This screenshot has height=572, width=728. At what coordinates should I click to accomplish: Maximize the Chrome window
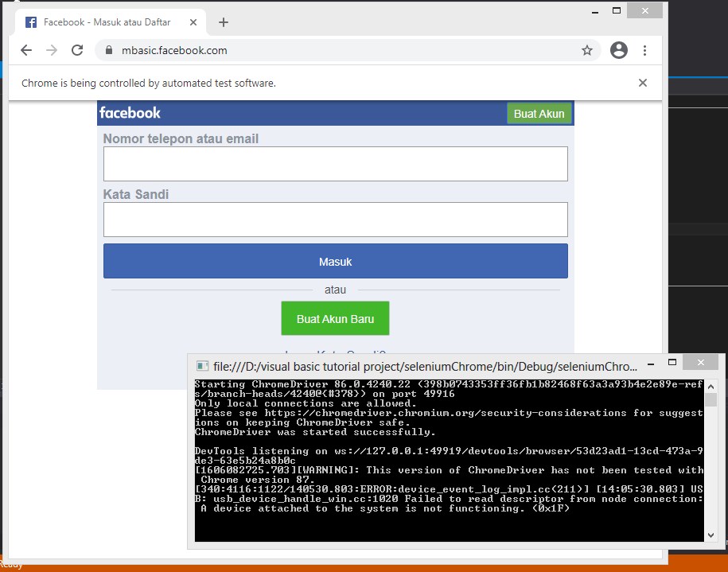[x=617, y=10]
